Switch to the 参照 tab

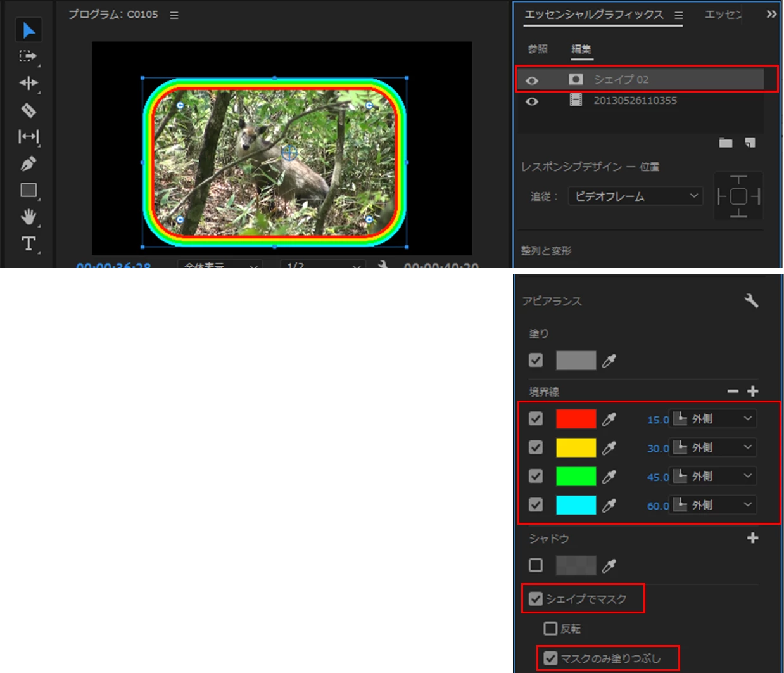tap(538, 49)
